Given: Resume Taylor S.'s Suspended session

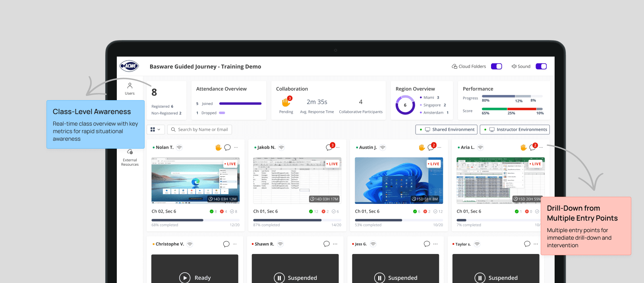Looking at the screenshot, I should pyautogui.click(x=480, y=278).
